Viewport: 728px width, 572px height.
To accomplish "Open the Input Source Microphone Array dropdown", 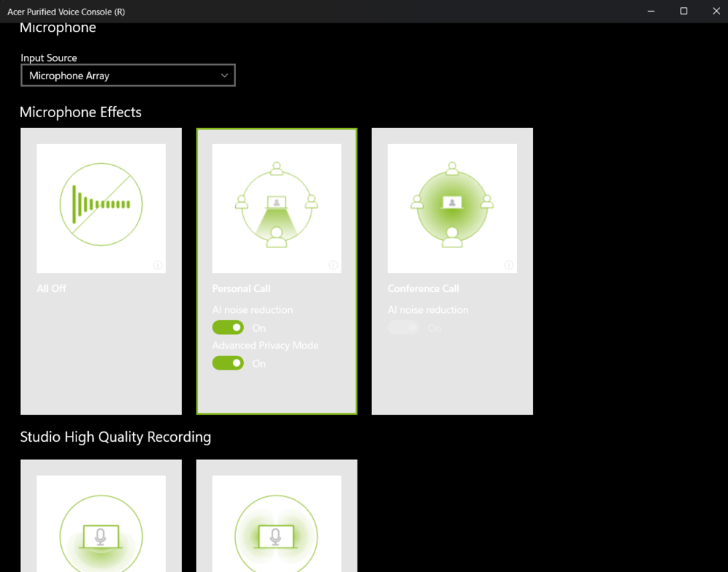I will pyautogui.click(x=128, y=75).
